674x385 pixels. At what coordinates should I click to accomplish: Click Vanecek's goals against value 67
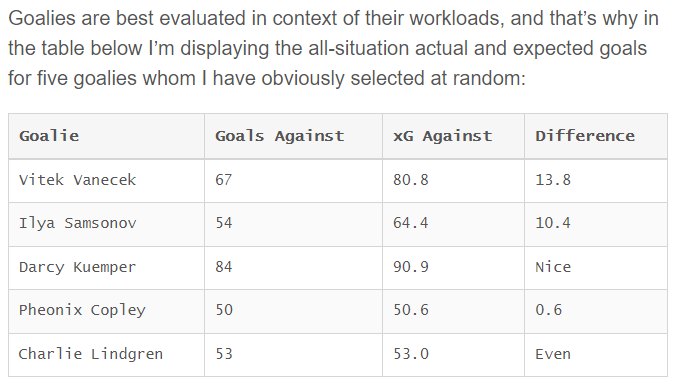(294, 180)
